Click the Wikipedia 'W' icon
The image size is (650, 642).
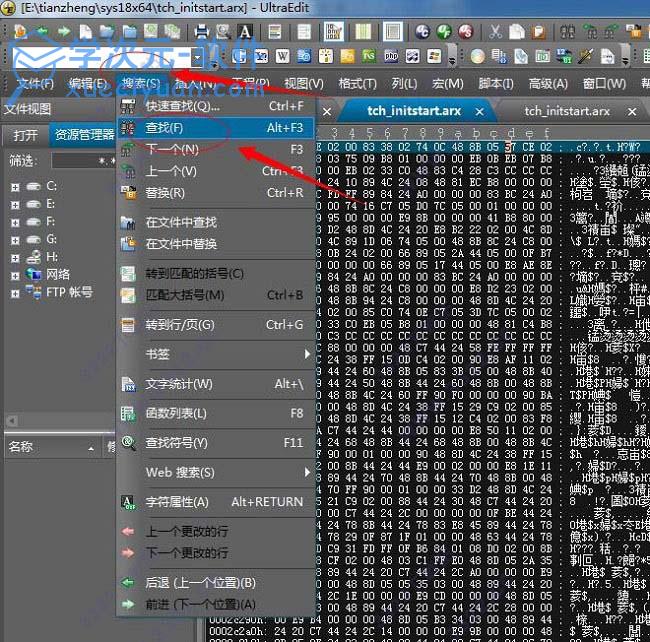(x=283, y=56)
